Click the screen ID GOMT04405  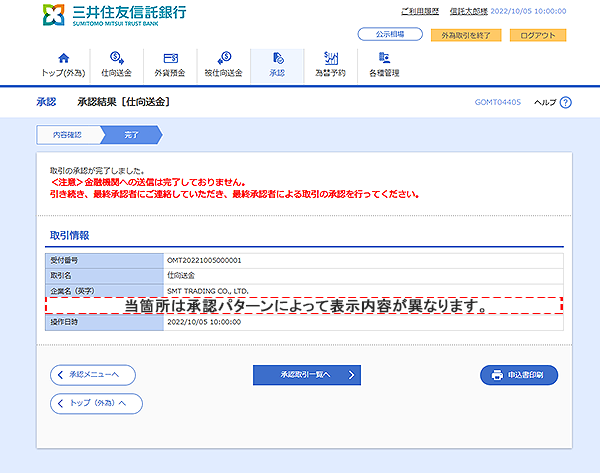(497, 102)
